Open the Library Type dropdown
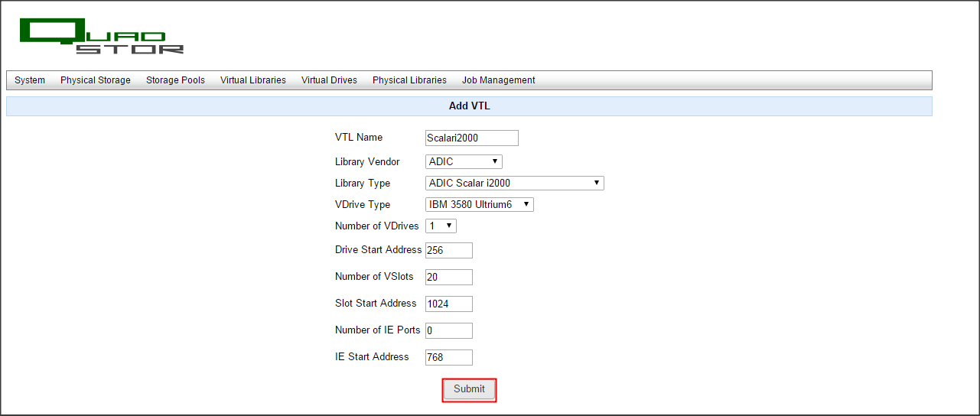This screenshot has width=980, height=416. pos(514,183)
